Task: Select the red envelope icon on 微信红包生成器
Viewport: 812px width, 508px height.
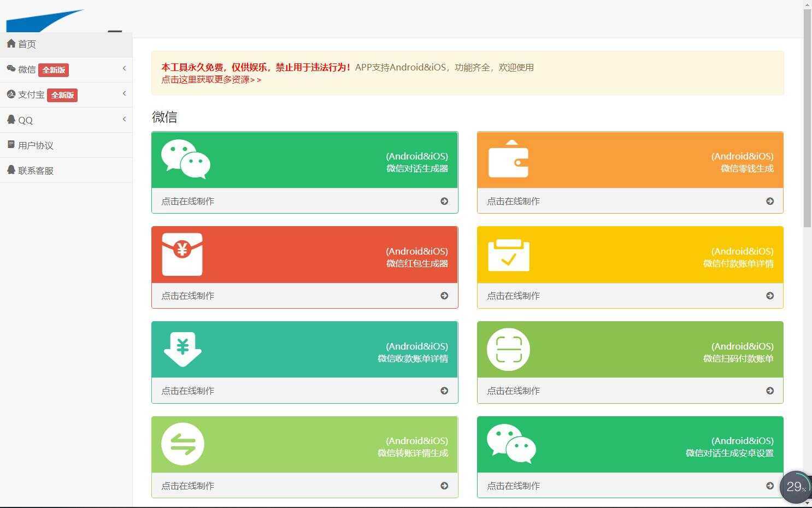Action: pyautogui.click(x=183, y=254)
